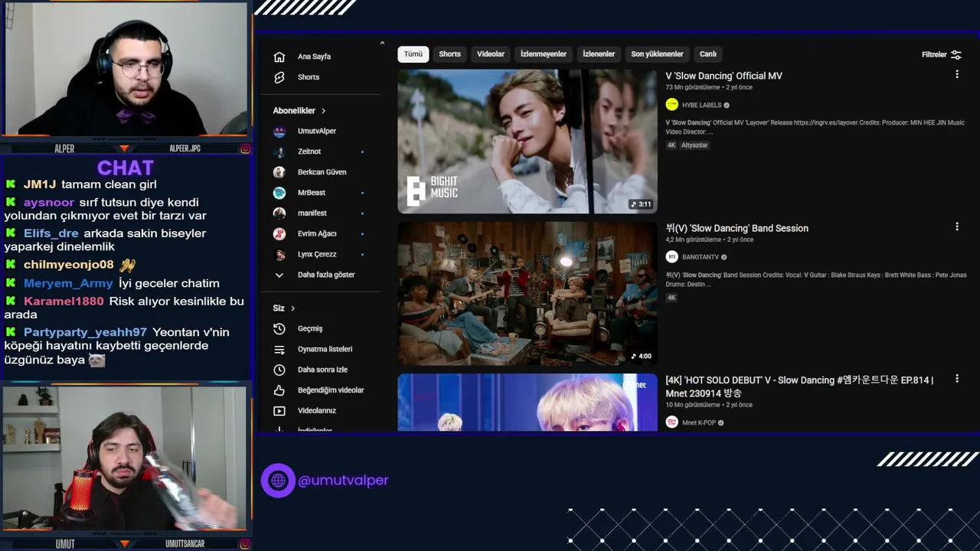Click MrBeast subscription name
980x551 pixels.
[x=312, y=193]
